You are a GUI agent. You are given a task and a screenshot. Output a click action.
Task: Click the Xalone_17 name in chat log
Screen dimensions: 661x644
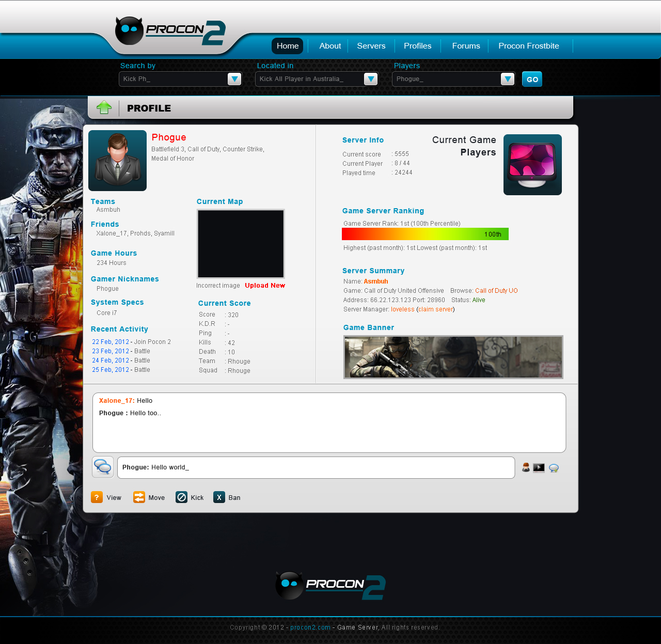coord(117,401)
